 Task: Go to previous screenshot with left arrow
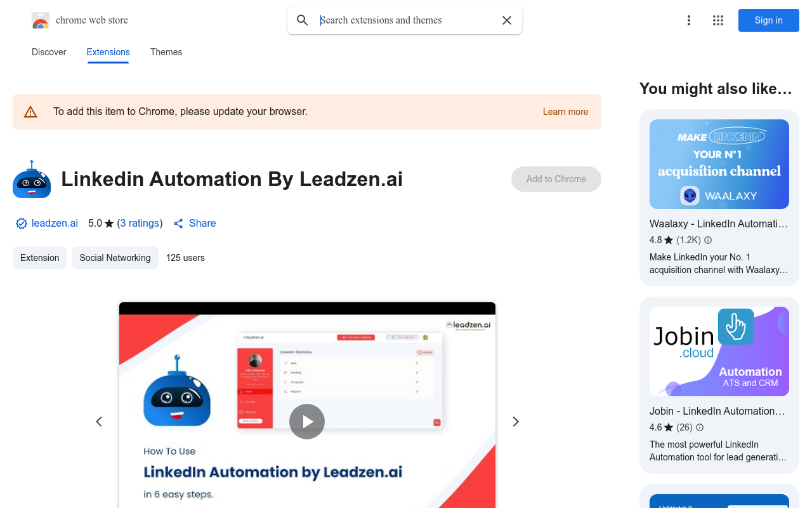pos(99,422)
